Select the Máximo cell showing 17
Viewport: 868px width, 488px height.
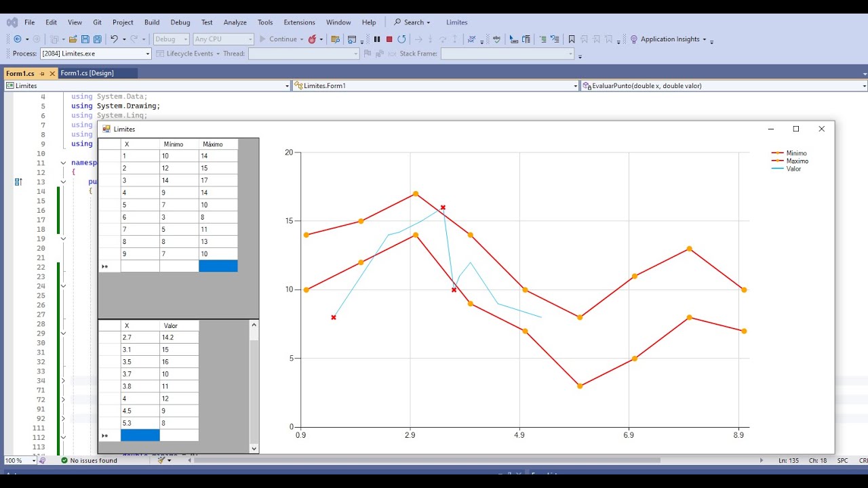click(x=218, y=180)
